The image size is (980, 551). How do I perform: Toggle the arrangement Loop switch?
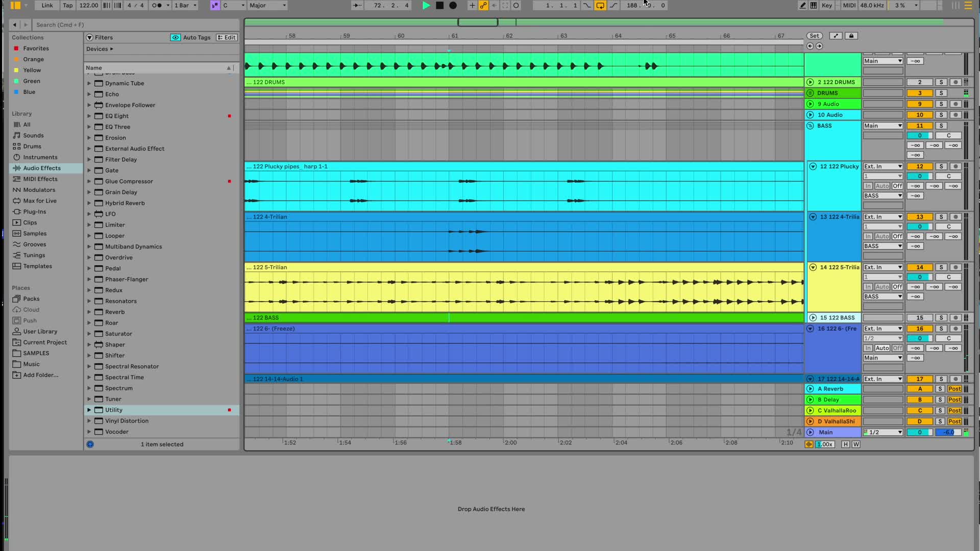[x=600, y=6]
